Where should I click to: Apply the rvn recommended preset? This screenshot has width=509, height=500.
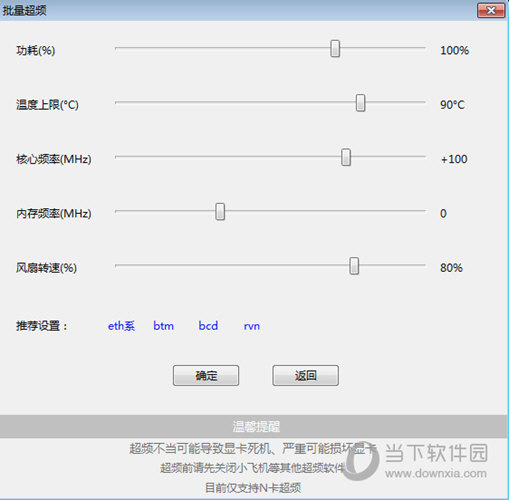[x=252, y=326]
